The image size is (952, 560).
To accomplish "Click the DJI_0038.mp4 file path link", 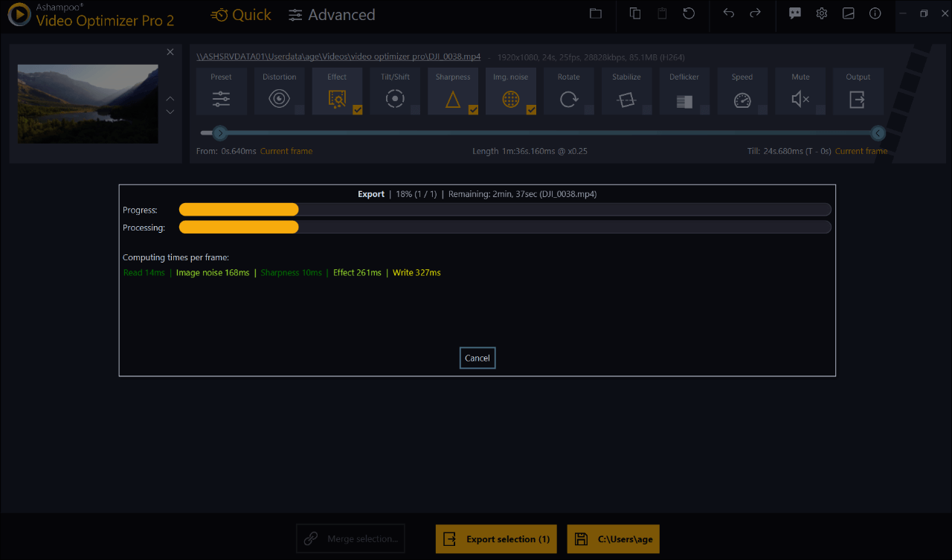I will point(338,57).
